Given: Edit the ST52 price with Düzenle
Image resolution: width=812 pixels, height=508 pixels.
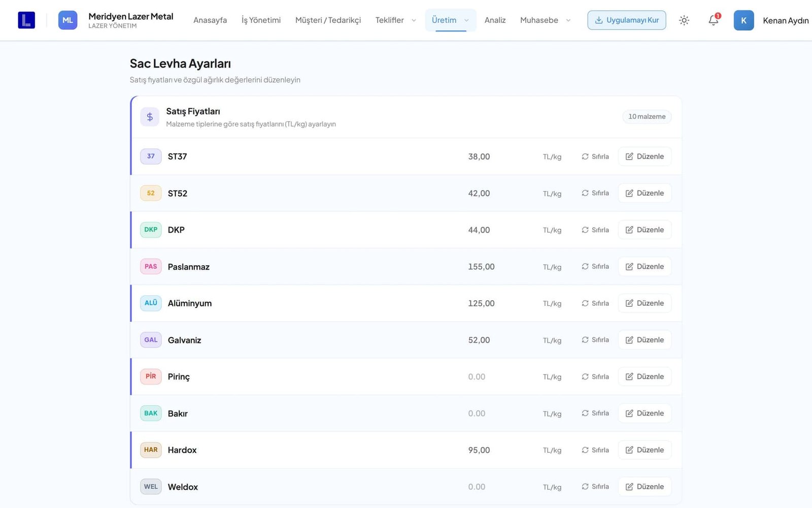Looking at the screenshot, I should (x=645, y=193).
